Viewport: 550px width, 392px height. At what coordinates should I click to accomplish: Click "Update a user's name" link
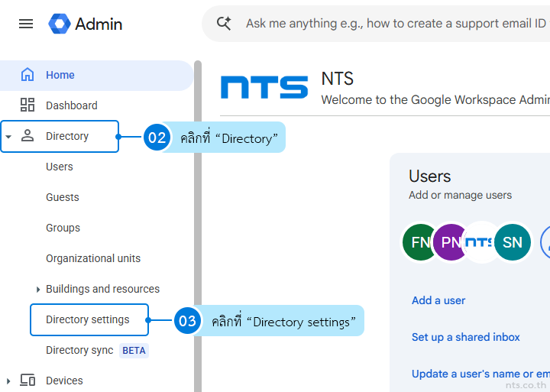click(x=481, y=374)
